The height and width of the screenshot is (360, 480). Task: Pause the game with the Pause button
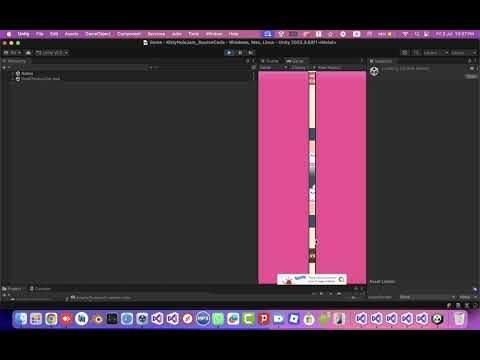240,52
